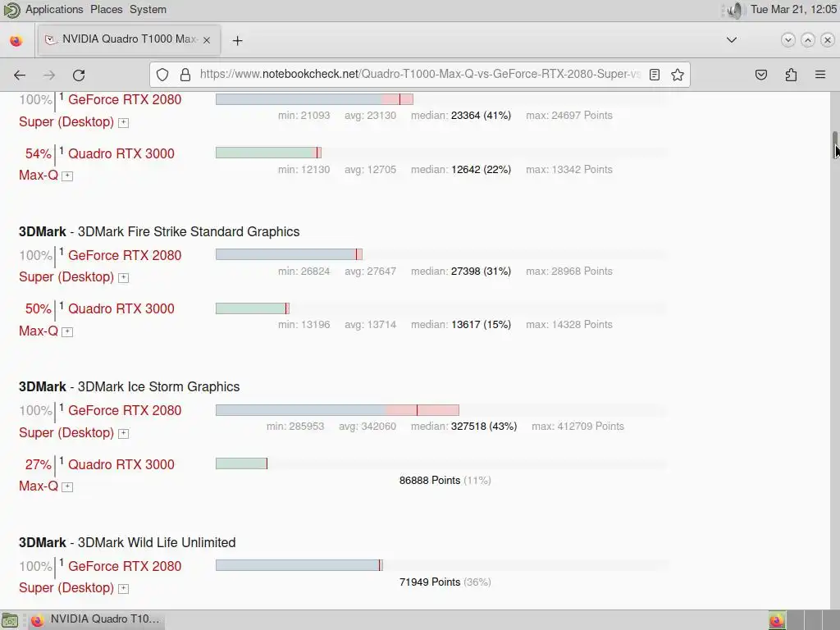
Task: Reload the page with the refresh icon
Action: (x=79, y=75)
